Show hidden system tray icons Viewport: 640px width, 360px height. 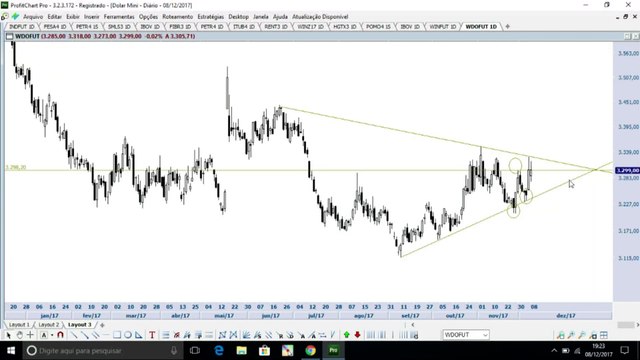pos(554,350)
